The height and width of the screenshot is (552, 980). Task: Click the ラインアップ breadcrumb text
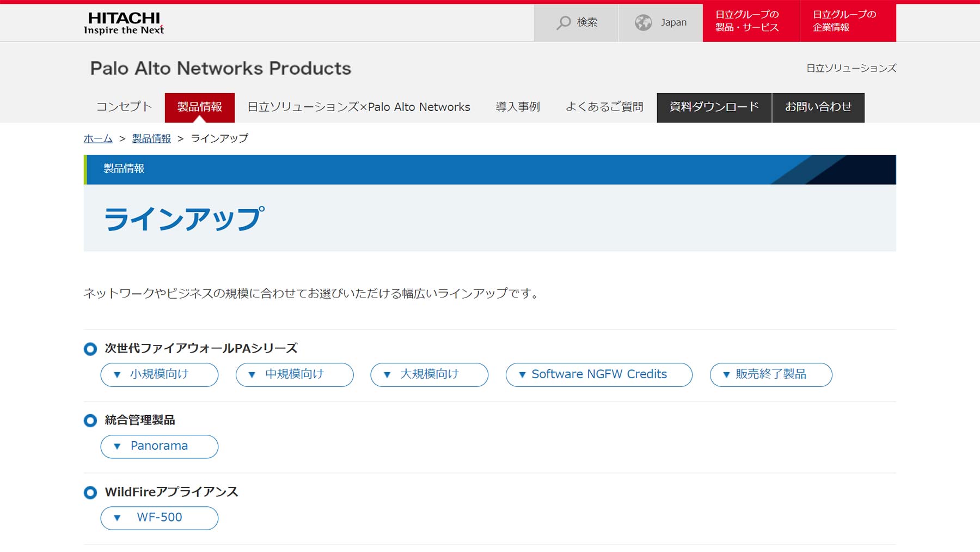pyautogui.click(x=219, y=138)
